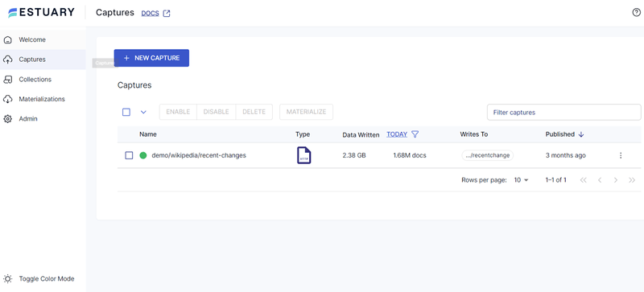Click the NEW CAPTURE button
The height and width of the screenshot is (292, 644).
click(151, 58)
